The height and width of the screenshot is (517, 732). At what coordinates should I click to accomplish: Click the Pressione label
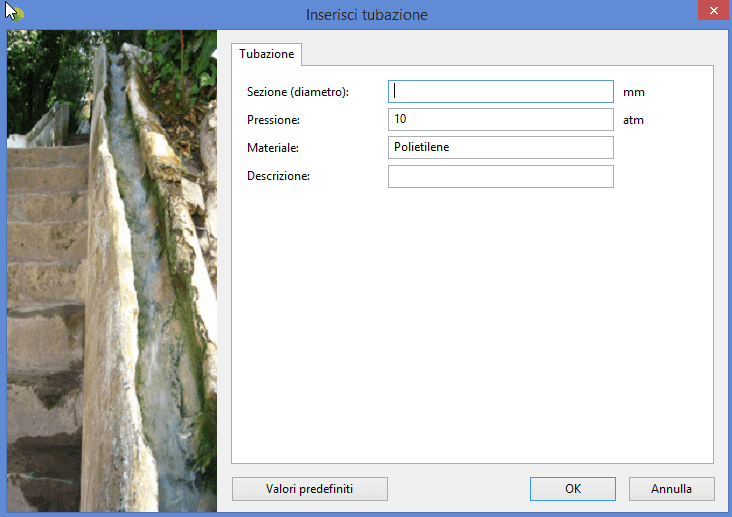273,120
